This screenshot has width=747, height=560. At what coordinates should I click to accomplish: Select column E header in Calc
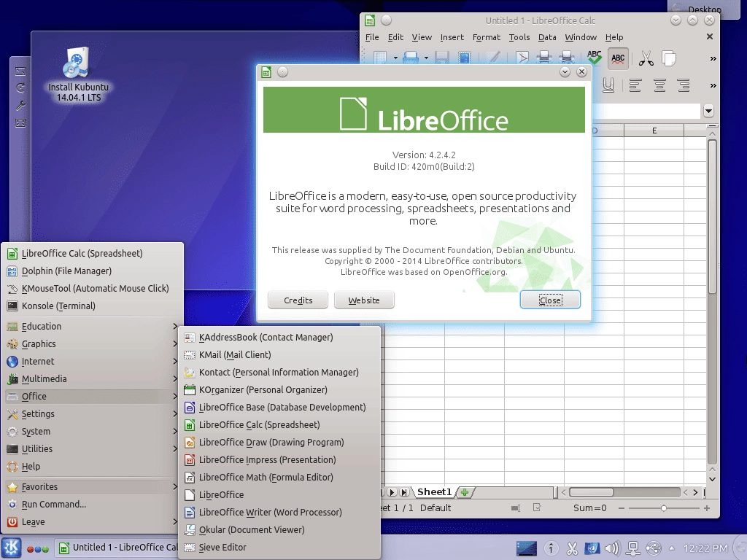(x=654, y=131)
